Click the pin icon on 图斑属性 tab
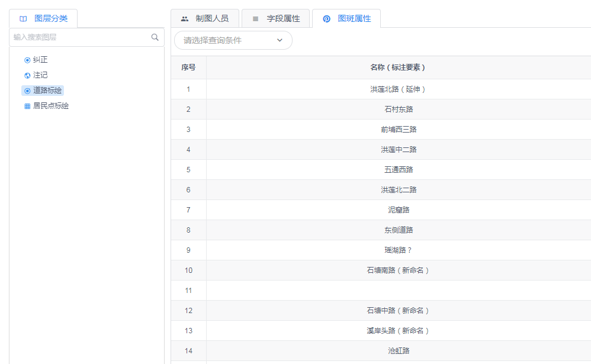591x364 pixels. pos(327,18)
